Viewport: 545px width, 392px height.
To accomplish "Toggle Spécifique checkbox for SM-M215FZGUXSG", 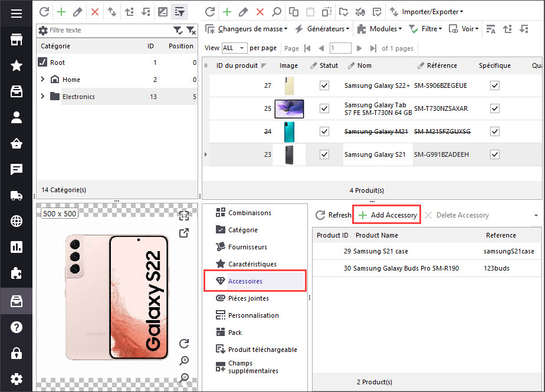I will 495,131.
